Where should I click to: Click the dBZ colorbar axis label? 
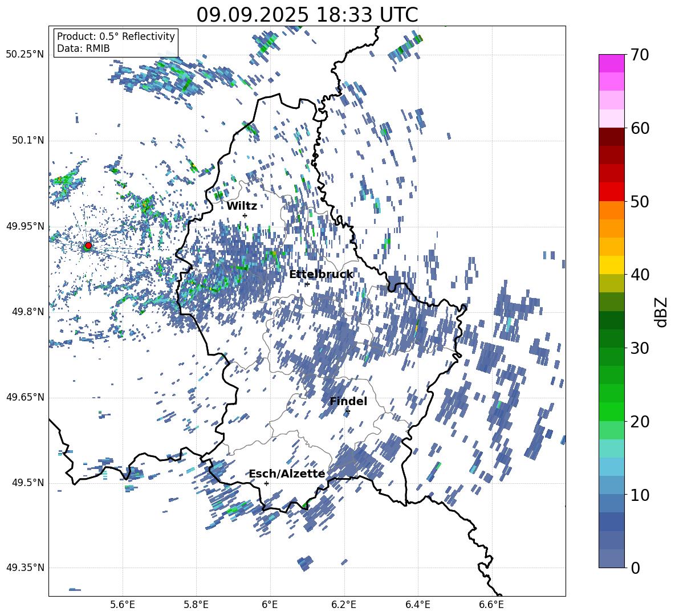[x=662, y=312]
